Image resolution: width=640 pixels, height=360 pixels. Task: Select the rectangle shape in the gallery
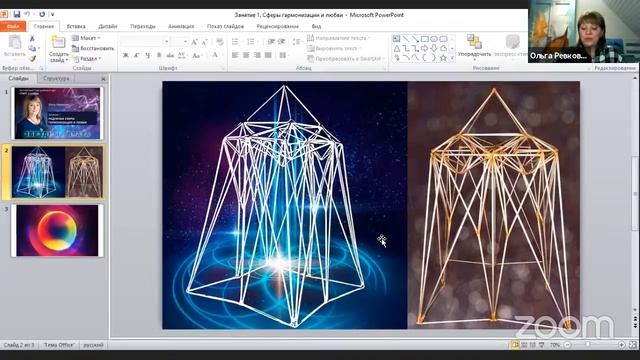[424, 39]
